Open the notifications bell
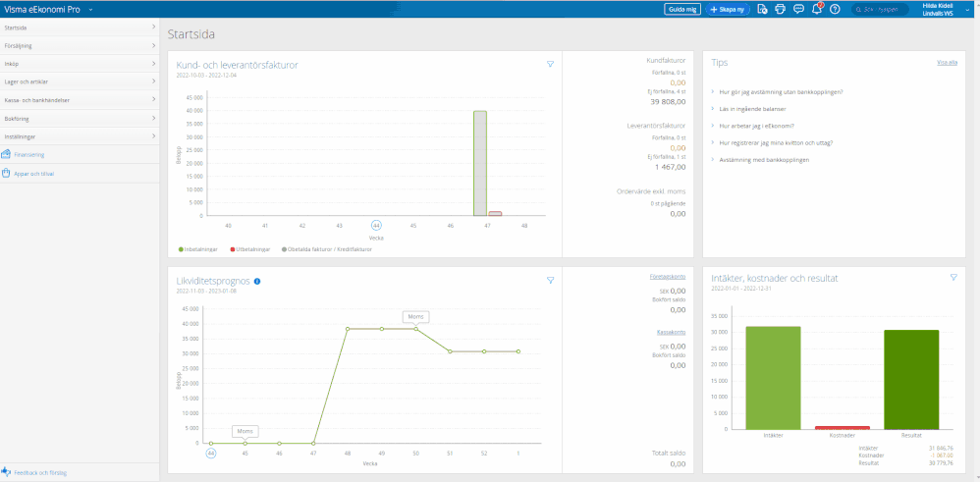This screenshot has height=482, width=980. [816, 9]
